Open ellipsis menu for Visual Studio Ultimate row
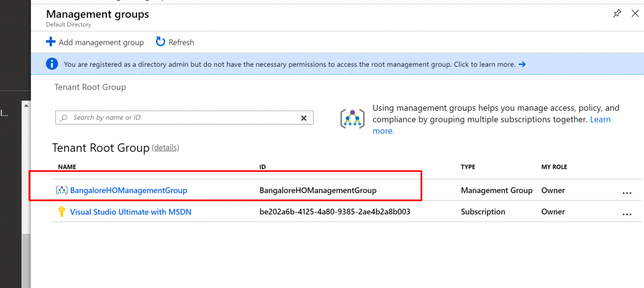644x288 pixels. tap(626, 213)
